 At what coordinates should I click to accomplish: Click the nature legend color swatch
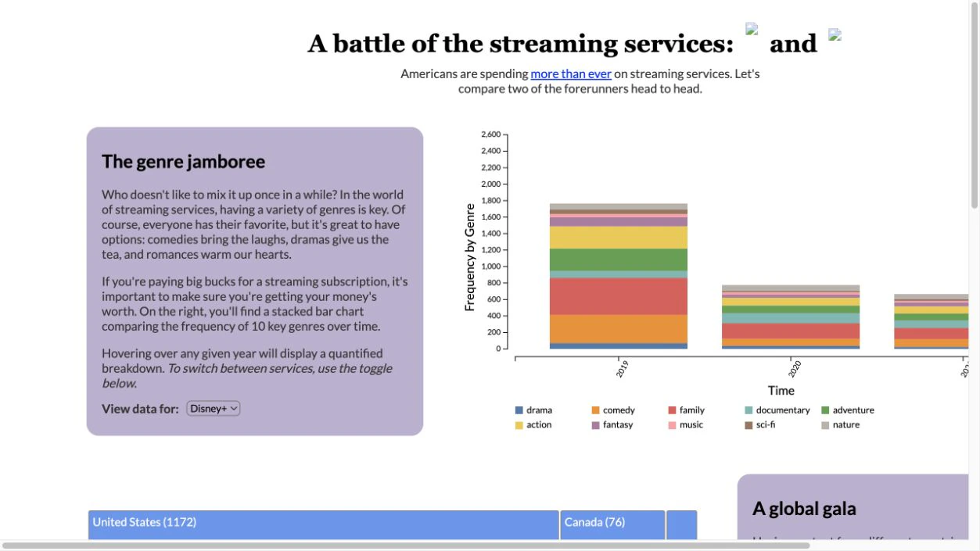click(x=826, y=425)
